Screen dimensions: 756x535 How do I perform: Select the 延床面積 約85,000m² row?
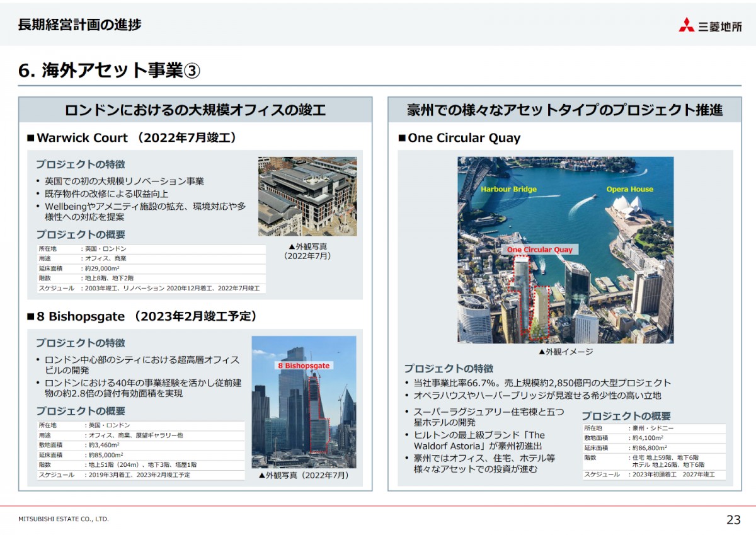pyautogui.click(x=141, y=455)
